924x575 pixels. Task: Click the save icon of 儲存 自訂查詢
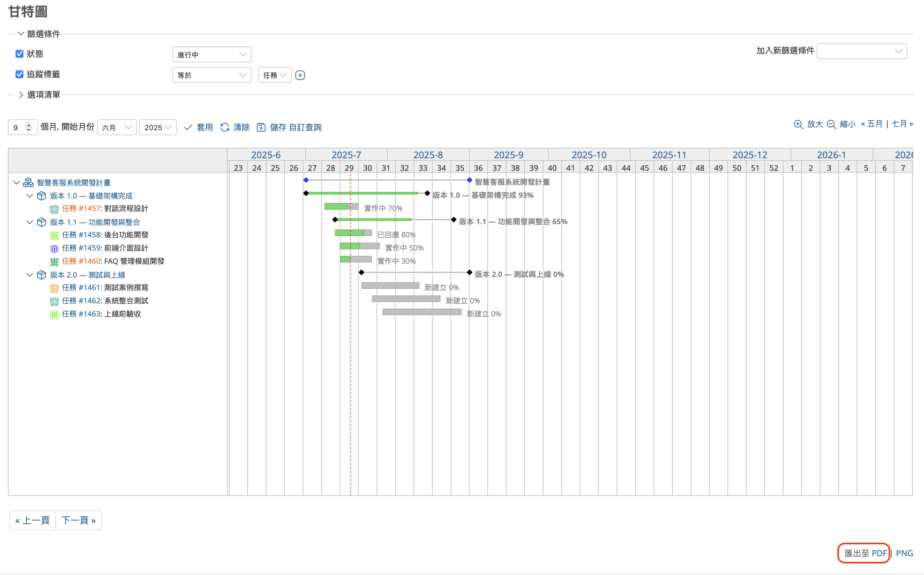coord(261,127)
